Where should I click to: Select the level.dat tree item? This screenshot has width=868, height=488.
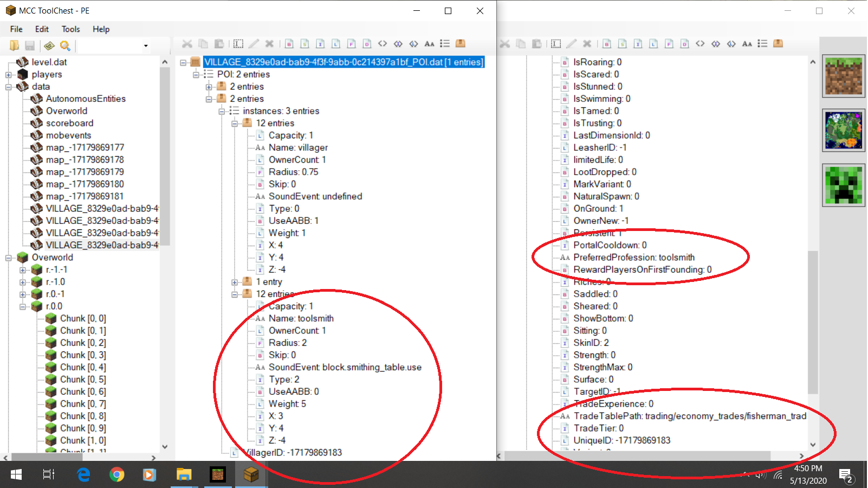[x=49, y=62]
